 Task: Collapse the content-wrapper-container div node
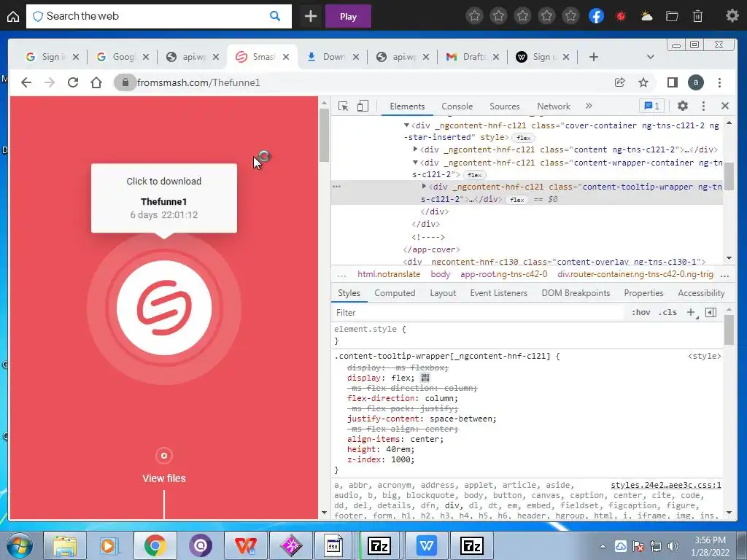pyautogui.click(x=415, y=163)
